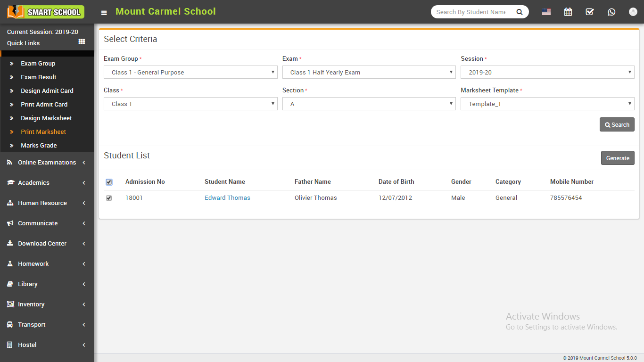644x362 pixels.
Task: Open Edward Thomas student link
Action: pos(227,198)
